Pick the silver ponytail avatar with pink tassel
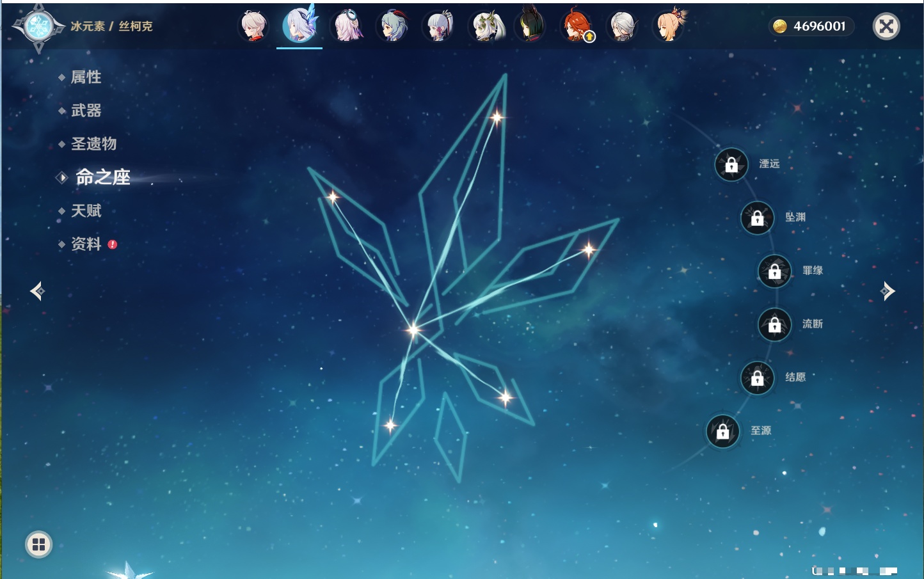This screenshot has height=579, width=924. (x=439, y=27)
